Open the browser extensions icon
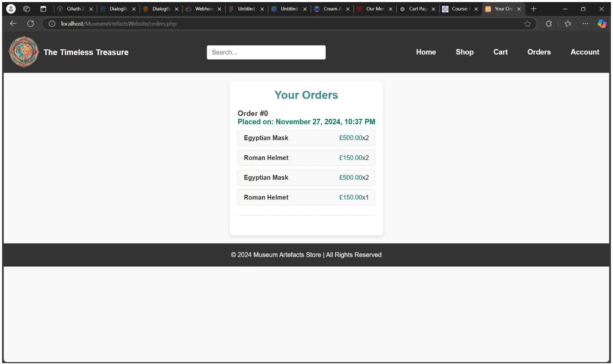The width and height of the screenshot is (613, 364). [x=549, y=24]
